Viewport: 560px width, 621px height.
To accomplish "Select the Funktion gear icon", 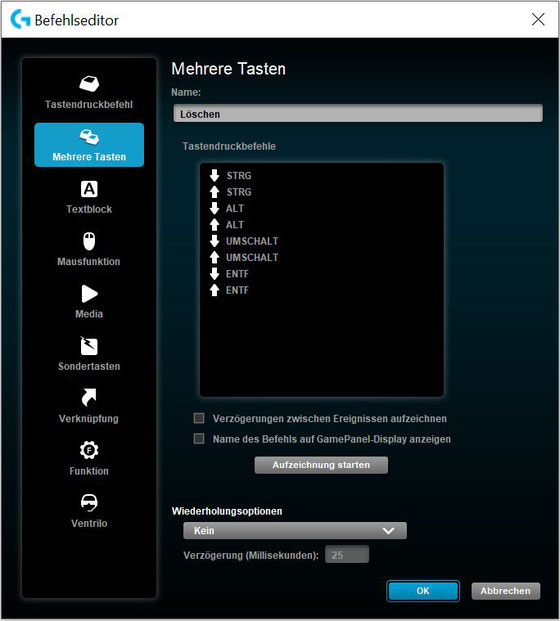I will point(89,450).
